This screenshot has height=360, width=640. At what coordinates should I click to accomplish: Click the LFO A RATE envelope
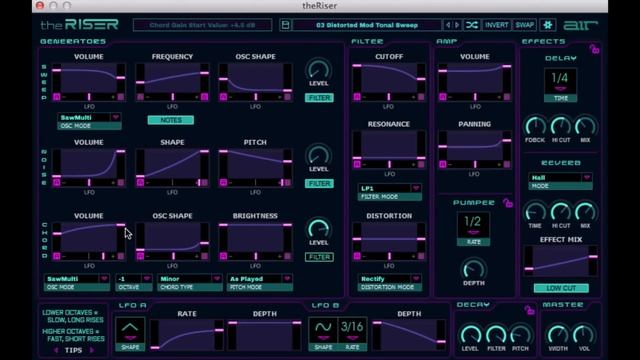187,335
